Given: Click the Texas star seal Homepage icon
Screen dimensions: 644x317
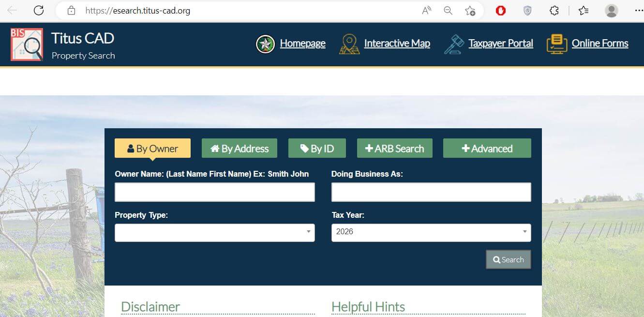Looking at the screenshot, I should pos(265,44).
